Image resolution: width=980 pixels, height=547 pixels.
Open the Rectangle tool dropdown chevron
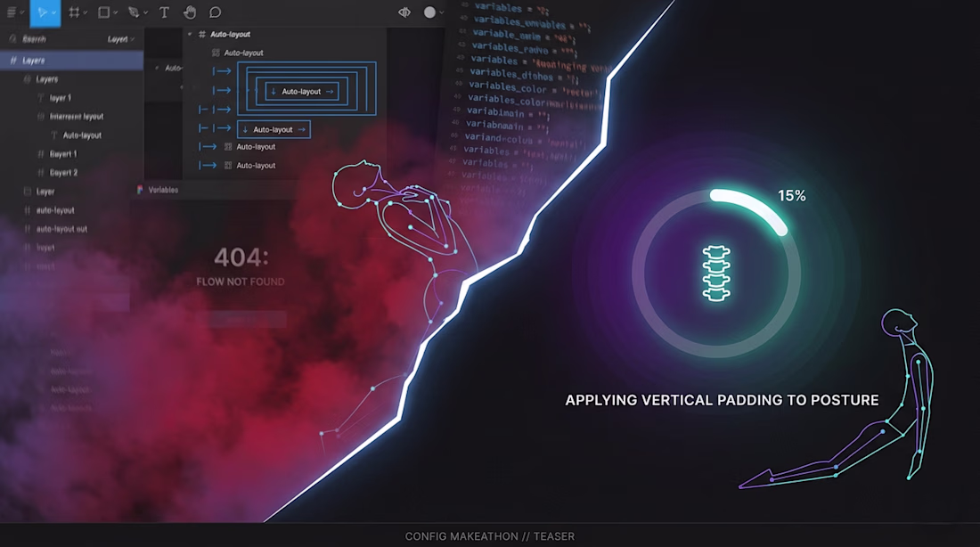click(116, 12)
